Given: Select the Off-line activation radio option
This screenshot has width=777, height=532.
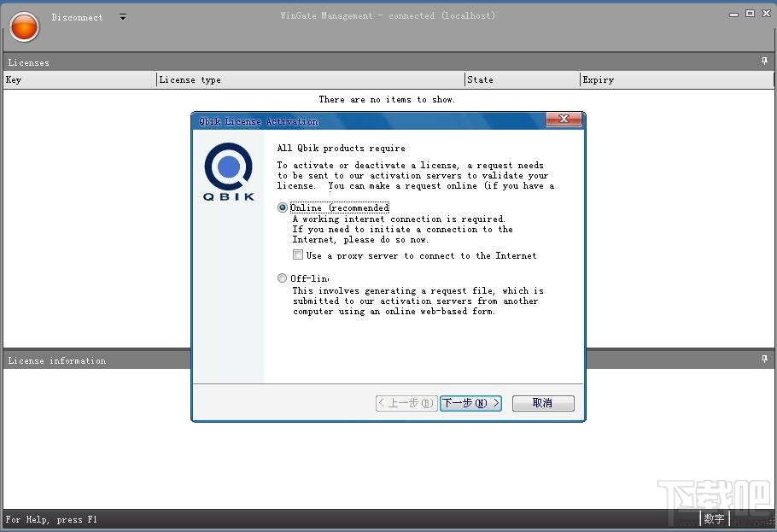Looking at the screenshot, I should click(283, 278).
